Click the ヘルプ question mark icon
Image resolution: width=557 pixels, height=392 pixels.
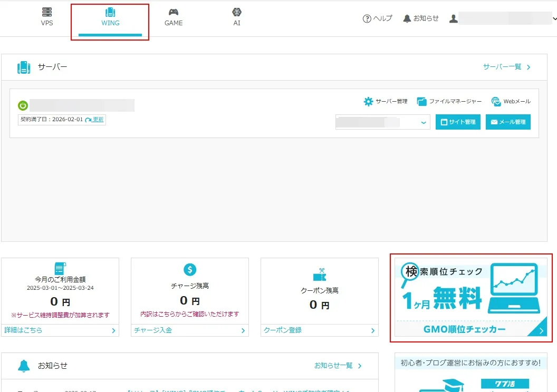click(x=367, y=18)
